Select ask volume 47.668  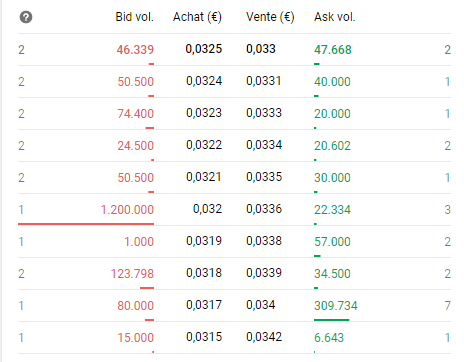click(x=333, y=50)
